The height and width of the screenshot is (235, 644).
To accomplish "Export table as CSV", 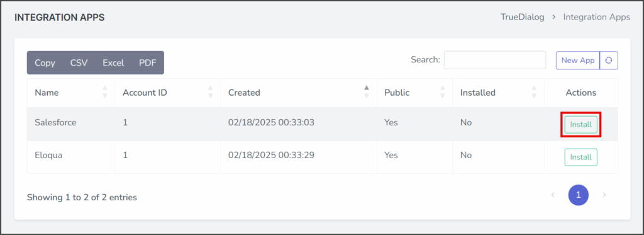I will [79, 63].
